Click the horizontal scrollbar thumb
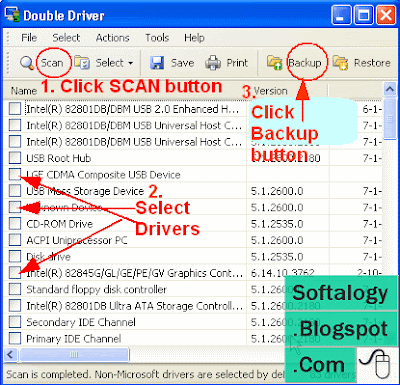The width and height of the screenshot is (400, 385). pyautogui.click(x=74, y=355)
